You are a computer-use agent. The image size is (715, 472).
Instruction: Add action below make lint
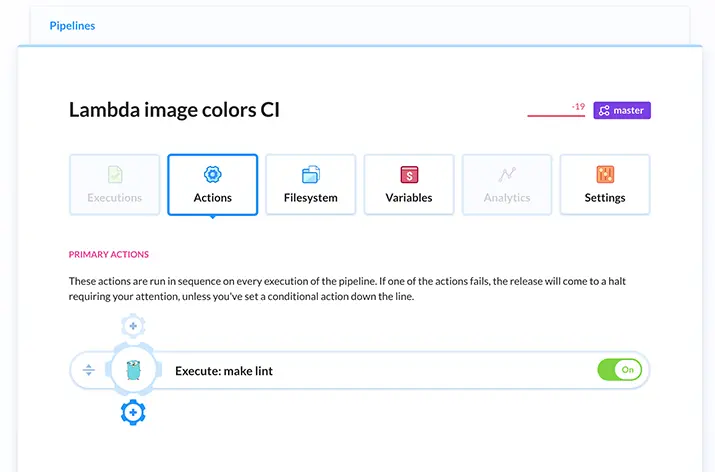pos(133,412)
